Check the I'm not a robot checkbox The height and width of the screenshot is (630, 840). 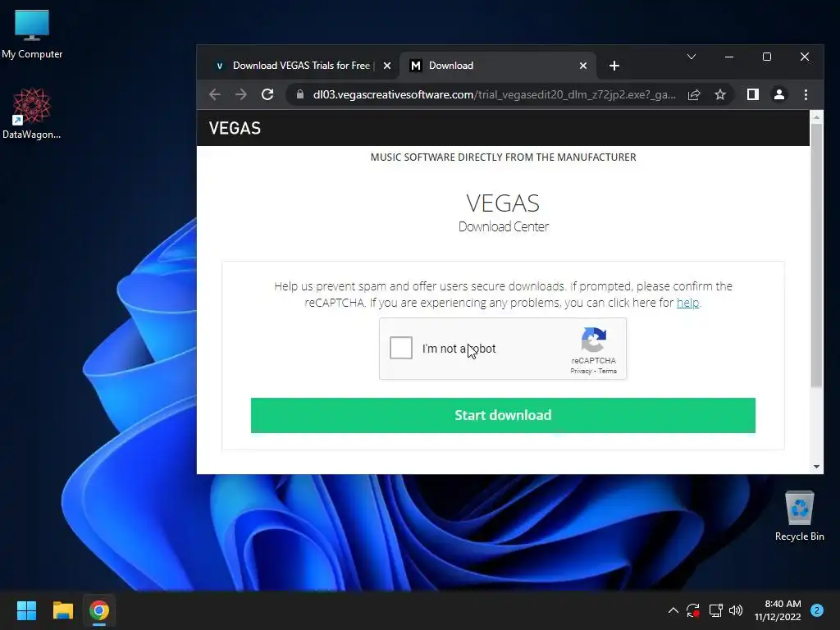tap(400, 348)
